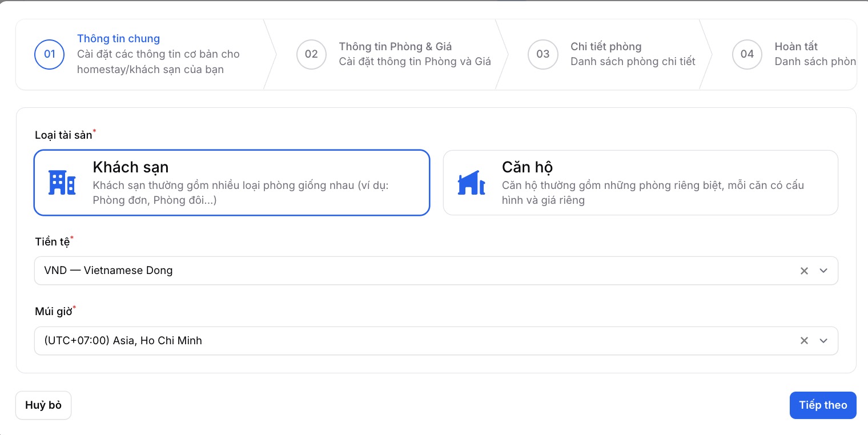Click the step 02 circle indicator
This screenshot has width=868, height=435.
(x=311, y=54)
